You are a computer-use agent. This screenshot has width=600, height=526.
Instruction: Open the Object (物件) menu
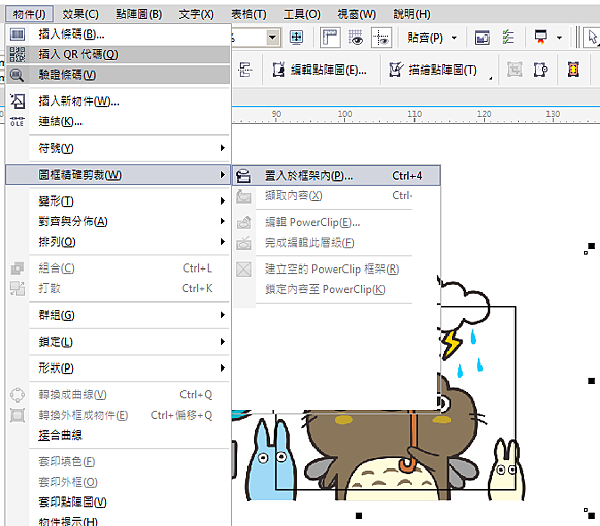[29, 15]
